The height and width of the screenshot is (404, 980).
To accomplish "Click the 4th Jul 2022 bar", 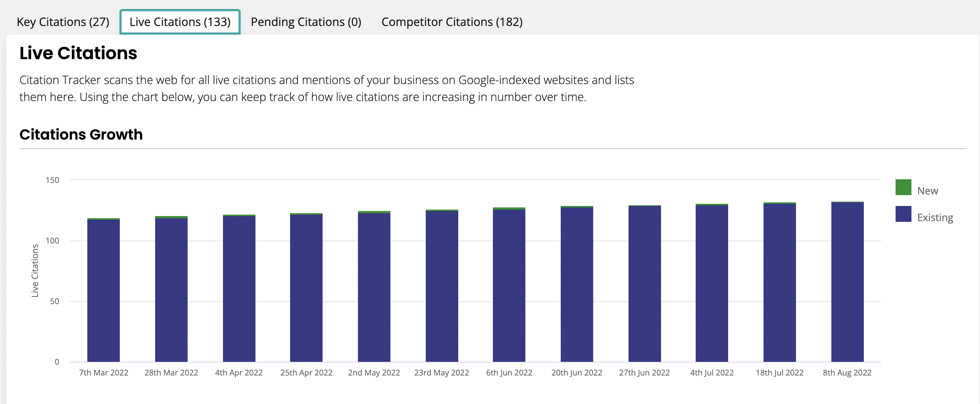I will [x=712, y=283].
